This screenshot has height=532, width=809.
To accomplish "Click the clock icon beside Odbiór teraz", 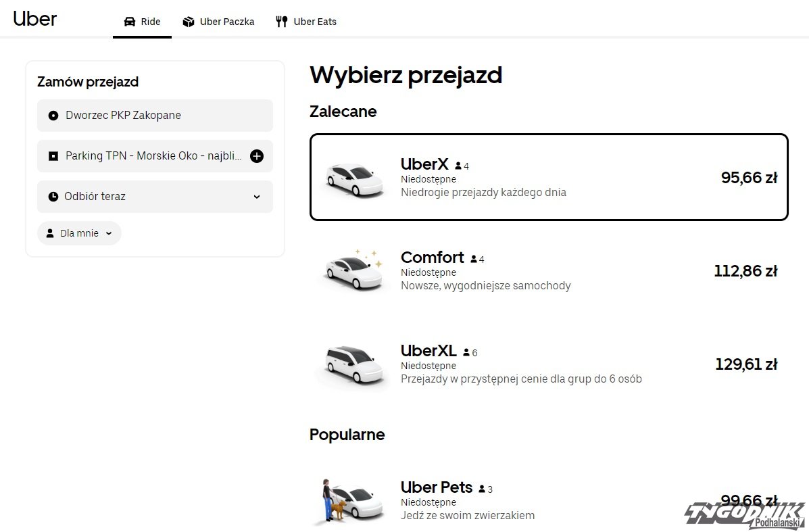I will 53,197.
